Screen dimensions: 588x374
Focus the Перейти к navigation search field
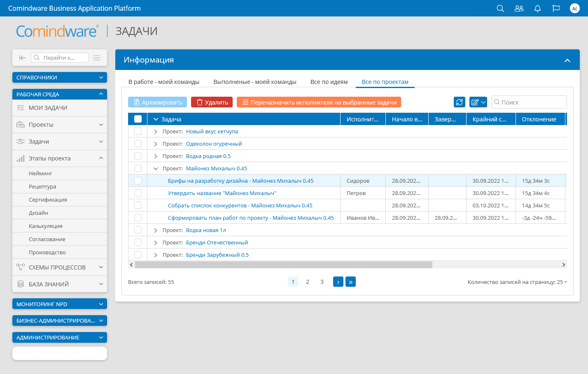coord(60,58)
